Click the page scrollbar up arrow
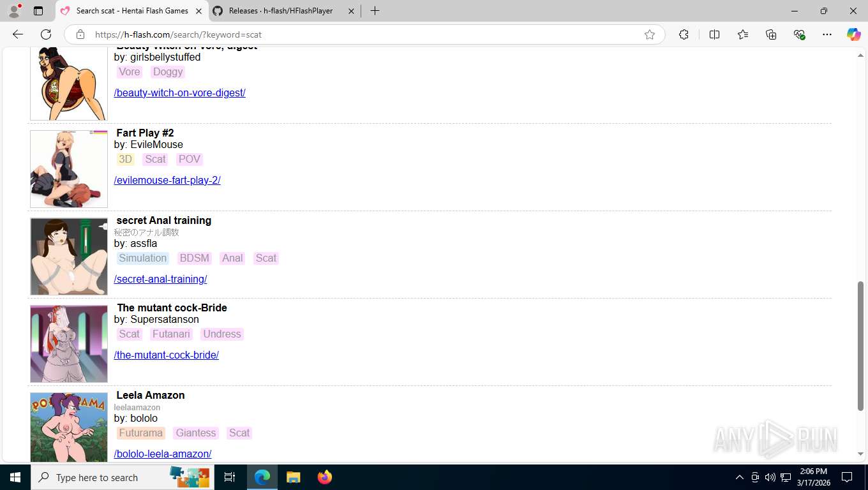The height and width of the screenshot is (490, 868). (x=860, y=56)
